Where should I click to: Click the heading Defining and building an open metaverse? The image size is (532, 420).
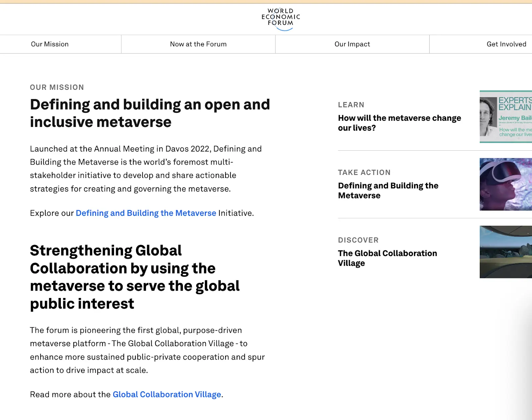coord(150,113)
